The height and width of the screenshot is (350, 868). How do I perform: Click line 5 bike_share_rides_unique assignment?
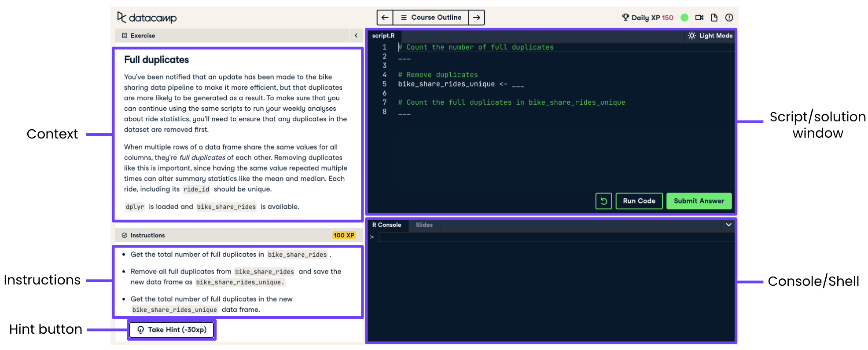click(461, 84)
